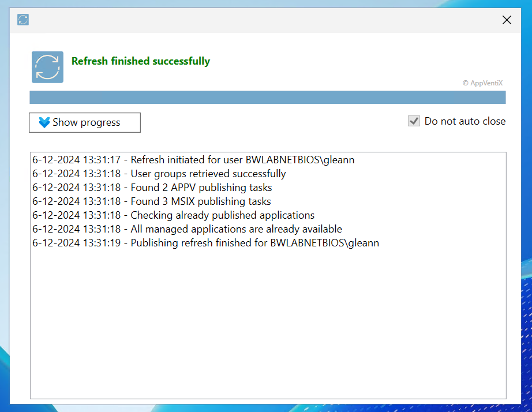This screenshot has height=412, width=532.
Task: Click the blue double-chevron icon beside Show progress
Action: coord(44,122)
